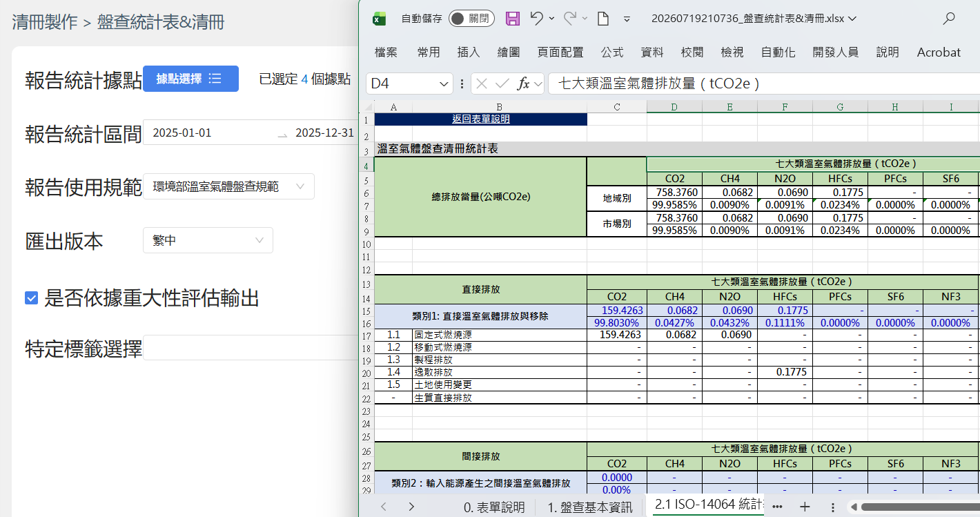Screen dimensions: 980x517
Task: Open the Excel search magnifier
Action: [x=949, y=19]
